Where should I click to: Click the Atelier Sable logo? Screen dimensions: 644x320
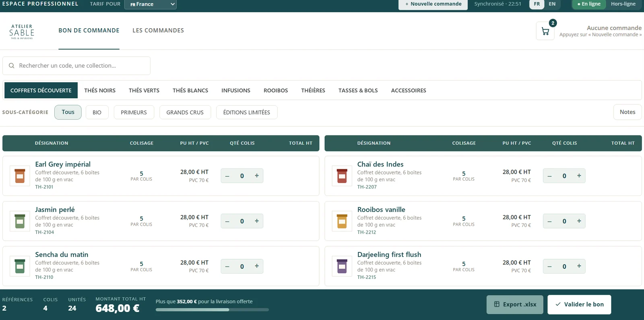(x=22, y=31)
